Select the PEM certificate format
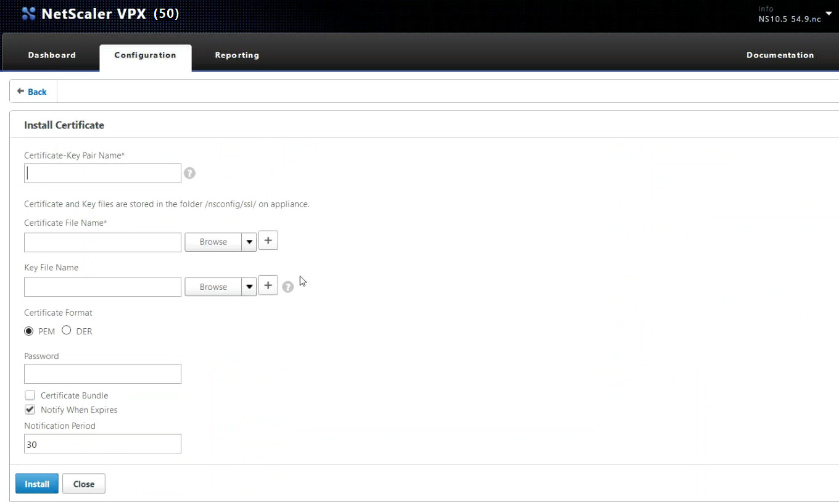Viewport: 839px width, 504px height. click(x=28, y=331)
